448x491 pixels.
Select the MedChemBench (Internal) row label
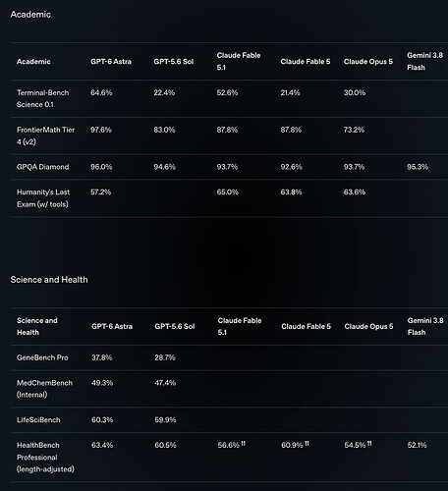point(44,389)
